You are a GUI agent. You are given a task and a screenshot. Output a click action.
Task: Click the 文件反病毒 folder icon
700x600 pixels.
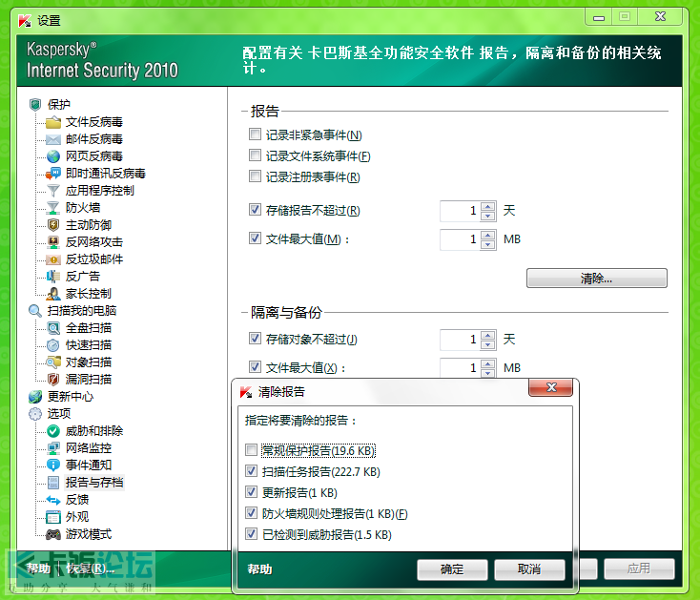point(53,122)
